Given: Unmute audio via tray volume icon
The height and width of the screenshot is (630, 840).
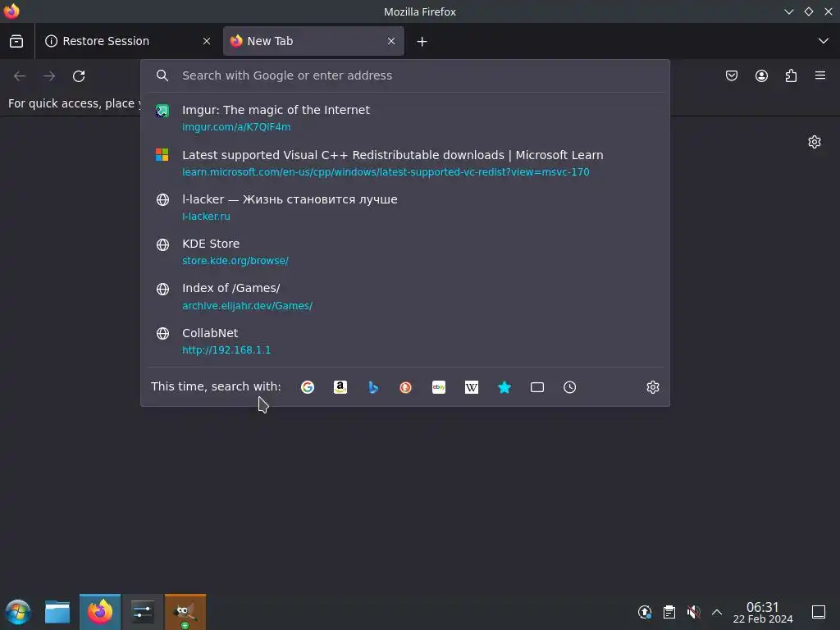Looking at the screenshot, I should [693, 612].
